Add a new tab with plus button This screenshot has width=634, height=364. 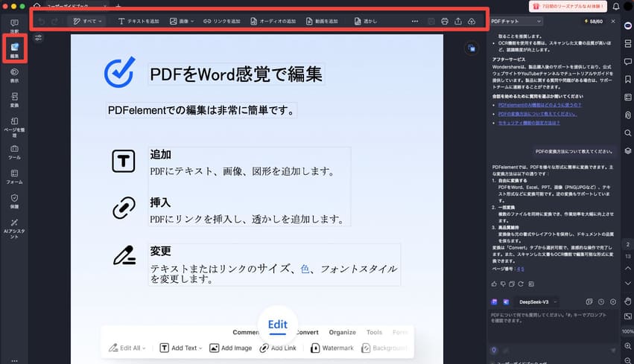pos(118,6)
